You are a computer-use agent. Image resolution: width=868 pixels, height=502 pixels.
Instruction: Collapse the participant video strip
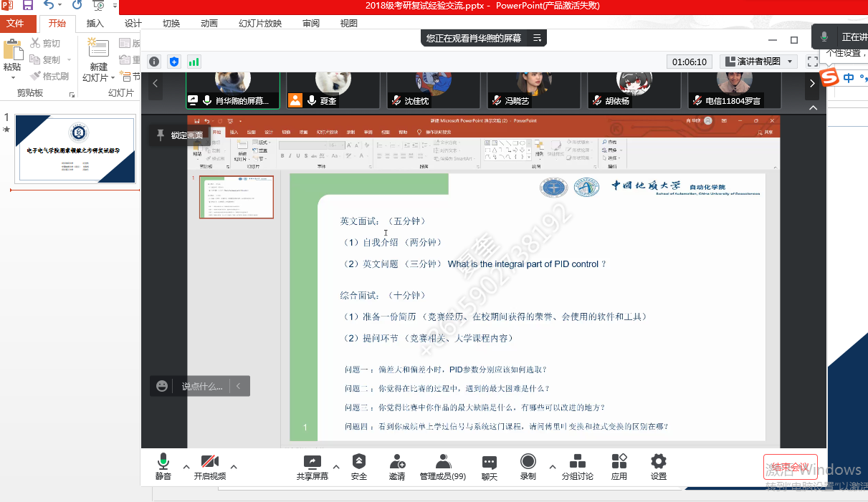[813, 108]
